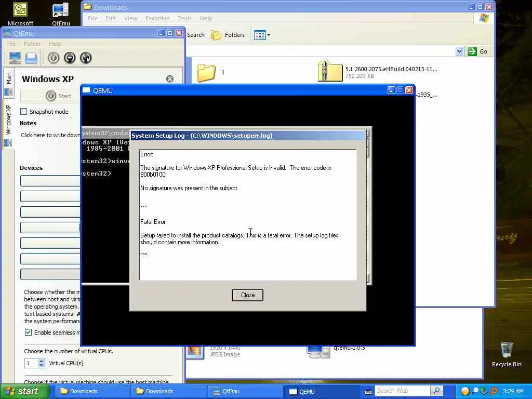This screenshot has width=532, height=399.
Task: Click the keyboard icon beside Search Web
Action: pyautogui.click(x=368, y=392)
